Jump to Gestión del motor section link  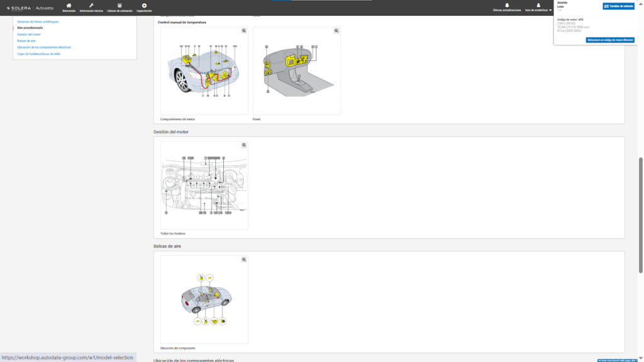pos(29,35)
